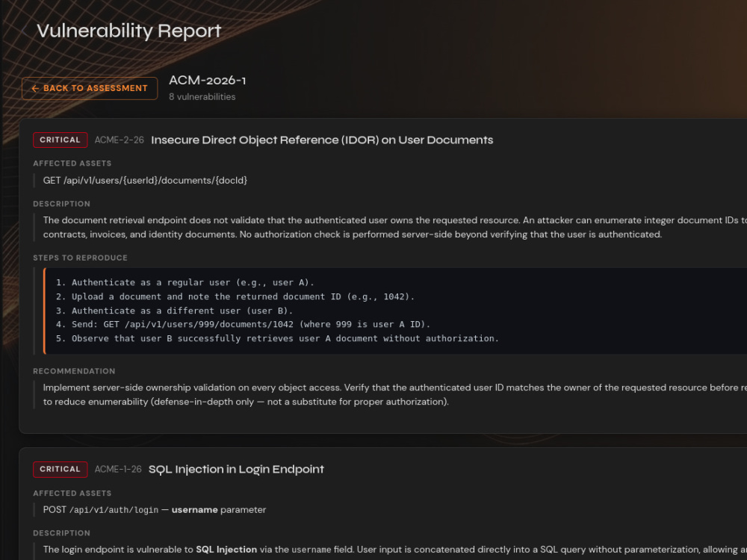This screenshot has width=747, height=560.
Task: Open the SQL Injection in Login Endpoint title
Action: 236,470
